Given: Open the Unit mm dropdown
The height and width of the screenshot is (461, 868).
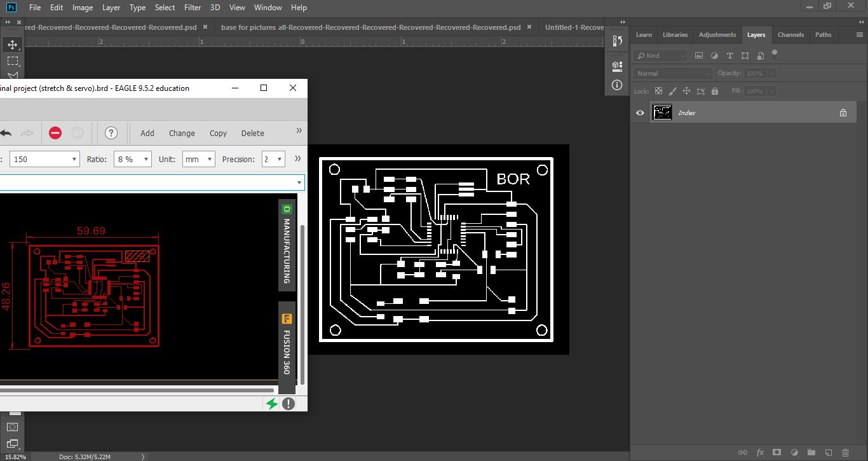Looking at the screenshot, I should (198, 159).
